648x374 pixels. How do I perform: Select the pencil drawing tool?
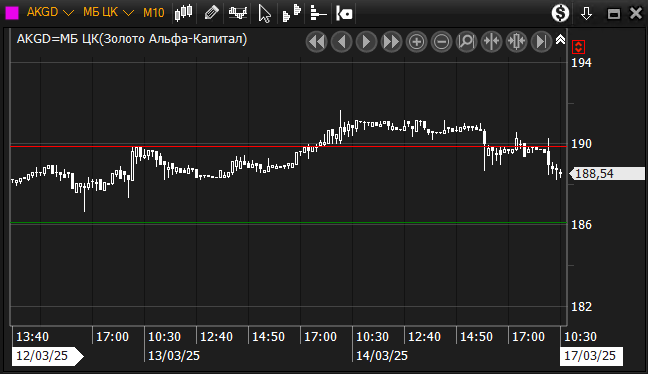click(211, 13)
